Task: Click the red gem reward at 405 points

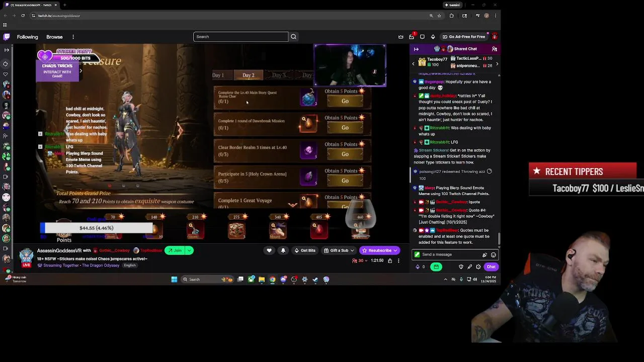Action: pos(319,229)
